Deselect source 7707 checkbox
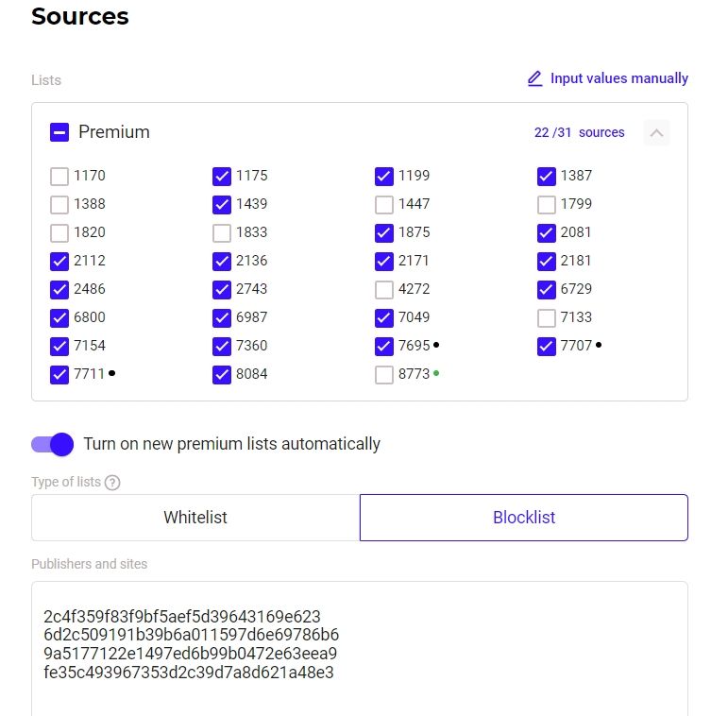 click(547, 347)
